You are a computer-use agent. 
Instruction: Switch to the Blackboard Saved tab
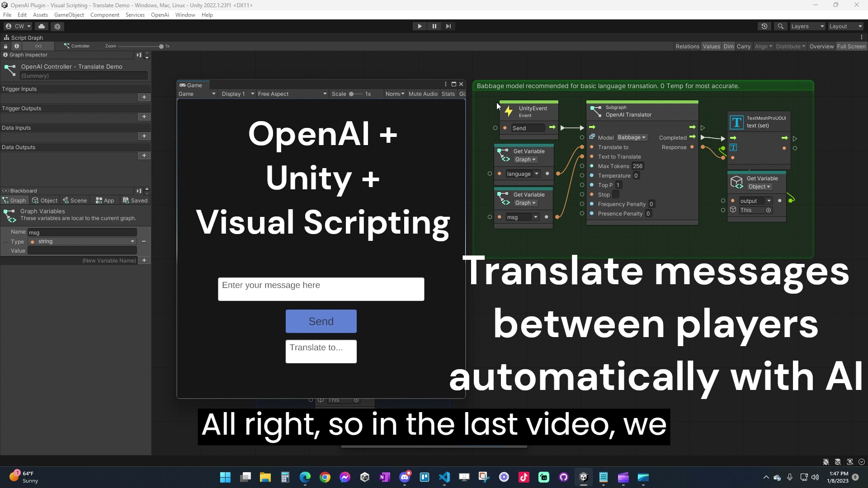tap(135, 201)
